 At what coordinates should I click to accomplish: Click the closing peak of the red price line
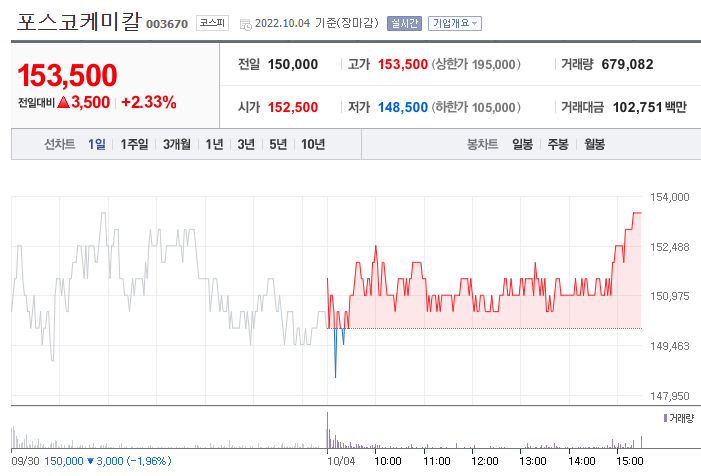[x=637, y=213]
